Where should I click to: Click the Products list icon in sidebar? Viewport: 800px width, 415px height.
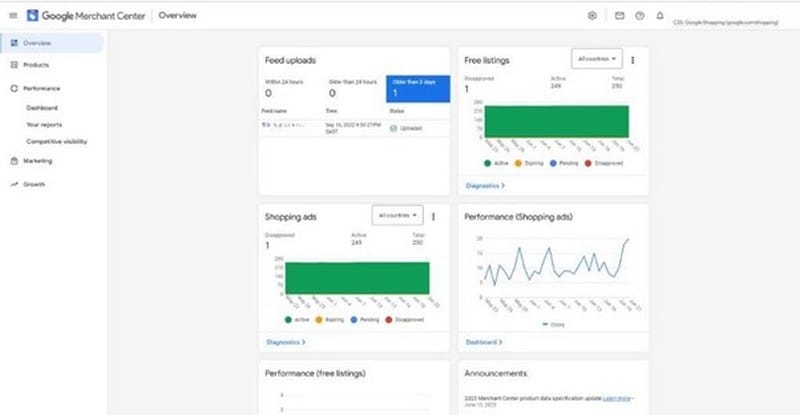tap(14, 65)
